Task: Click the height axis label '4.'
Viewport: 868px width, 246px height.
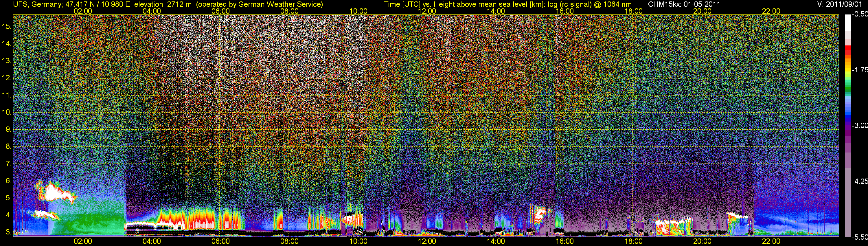Action: pos(8,215)
